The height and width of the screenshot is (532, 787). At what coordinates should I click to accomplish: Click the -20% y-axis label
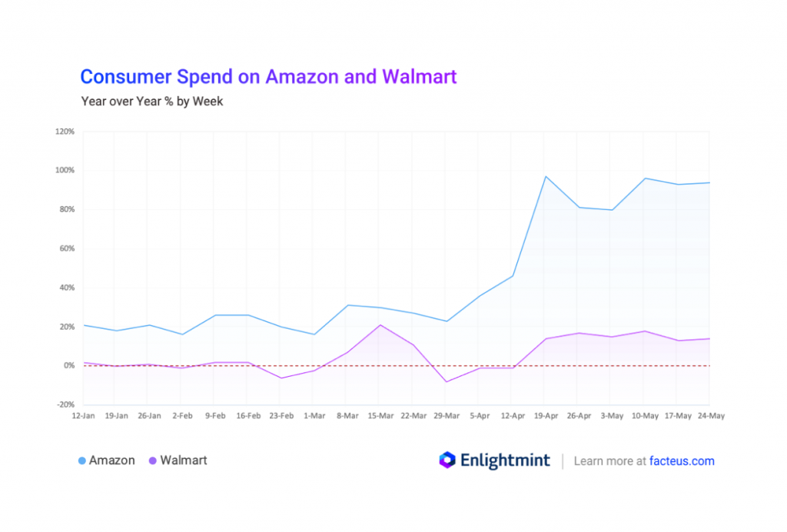[65, 404]
